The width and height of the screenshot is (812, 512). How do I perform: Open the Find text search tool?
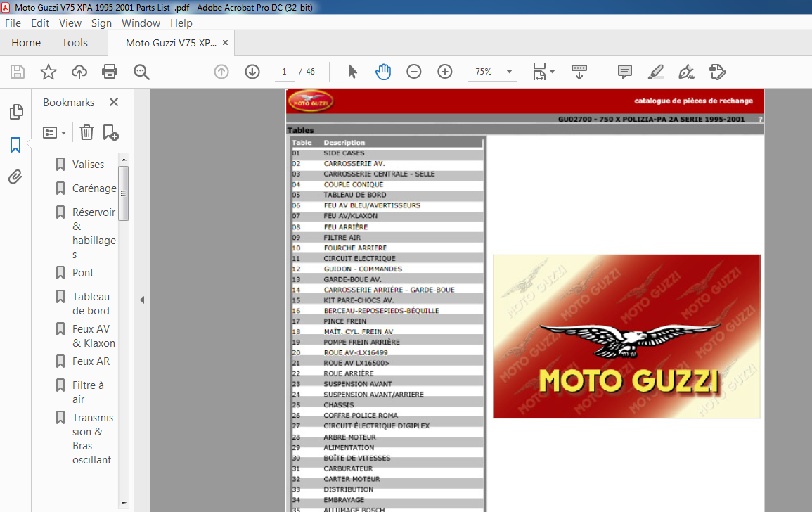tap(141, 72)
